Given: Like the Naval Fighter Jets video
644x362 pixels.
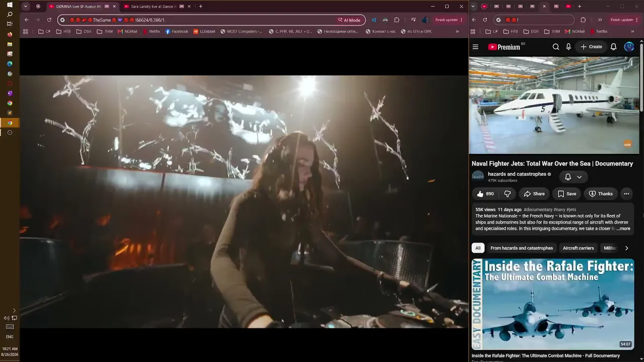Looking at the screenshot, I should point(486,194).
